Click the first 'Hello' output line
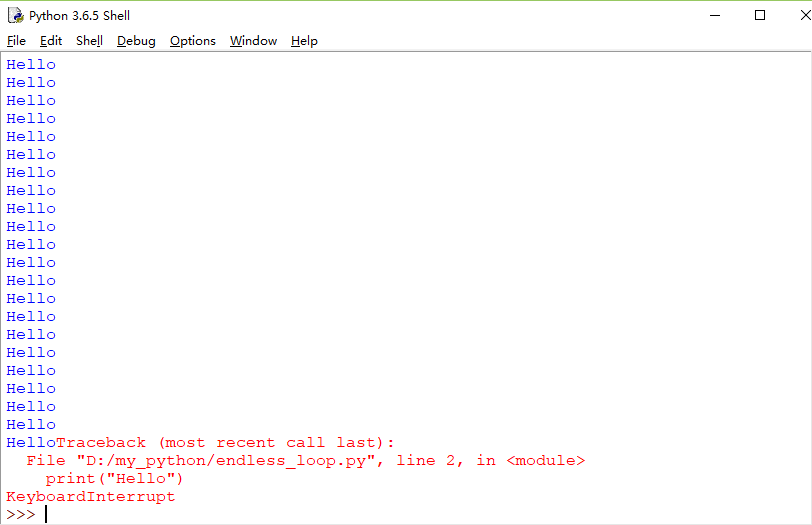Viewport: 812px width, 525px height. (x=31, y=65)
